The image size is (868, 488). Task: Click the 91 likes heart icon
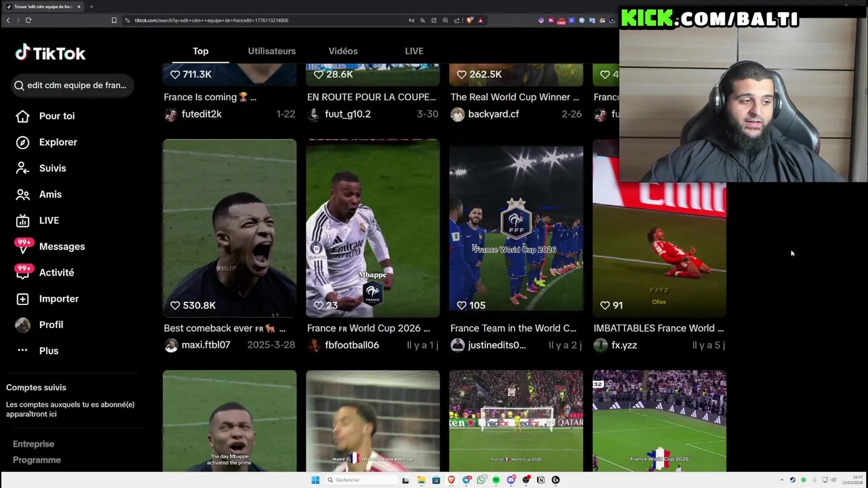pyautogui.click(x=605, y=306)
